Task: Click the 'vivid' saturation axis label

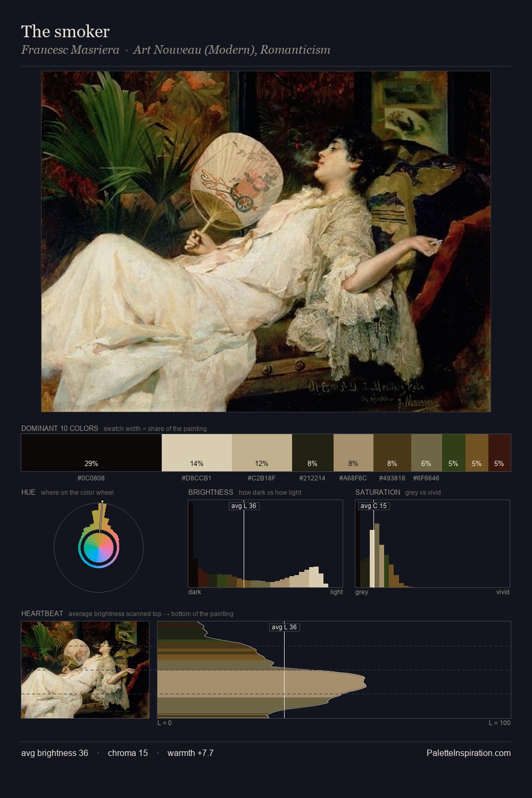Action: [503, 592]
